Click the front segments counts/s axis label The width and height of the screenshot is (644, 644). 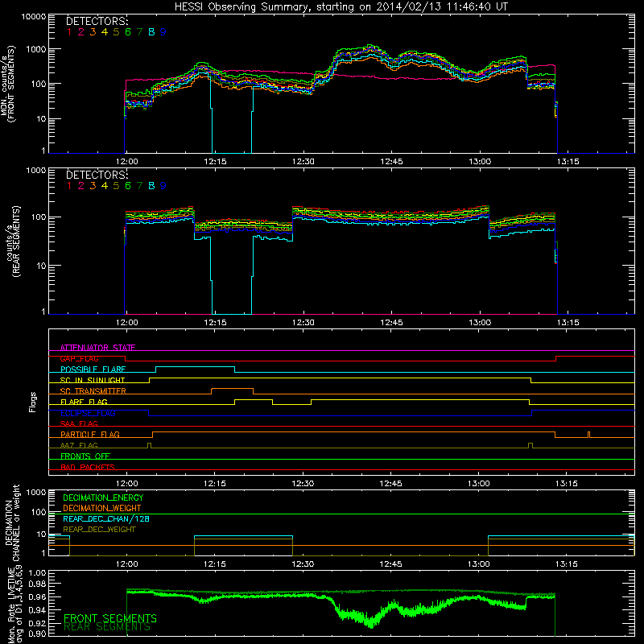[x=8, y=84]
